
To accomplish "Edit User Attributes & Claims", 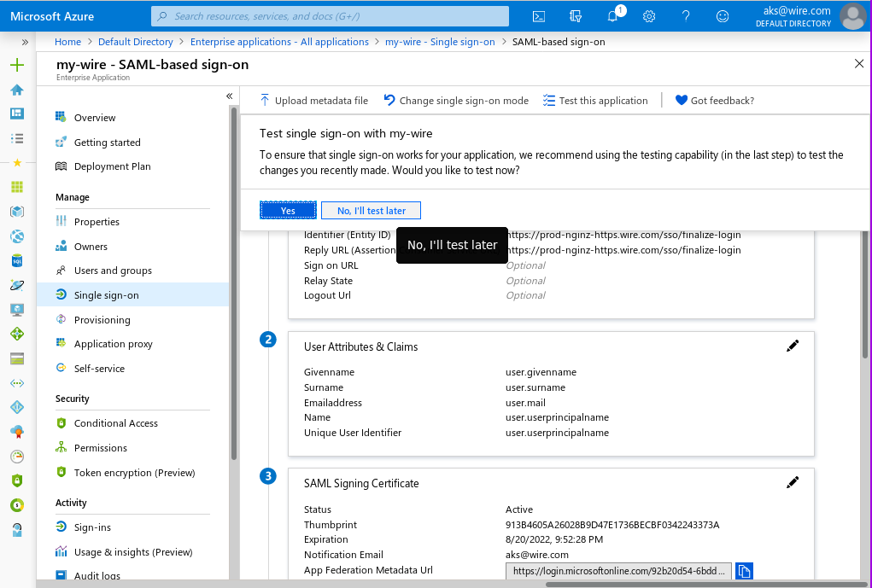I will [793, 346].
